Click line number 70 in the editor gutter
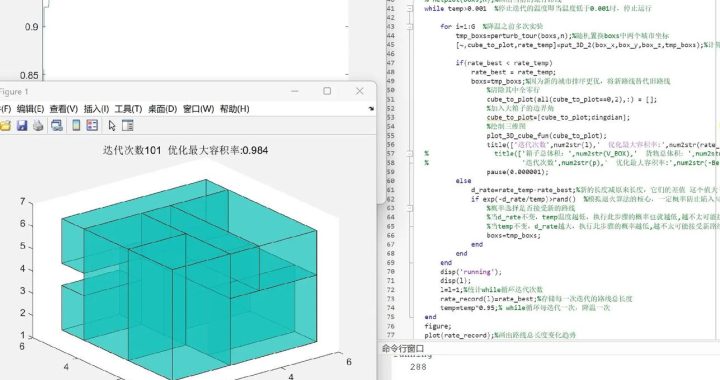720x380 pixels. (391, 272)
